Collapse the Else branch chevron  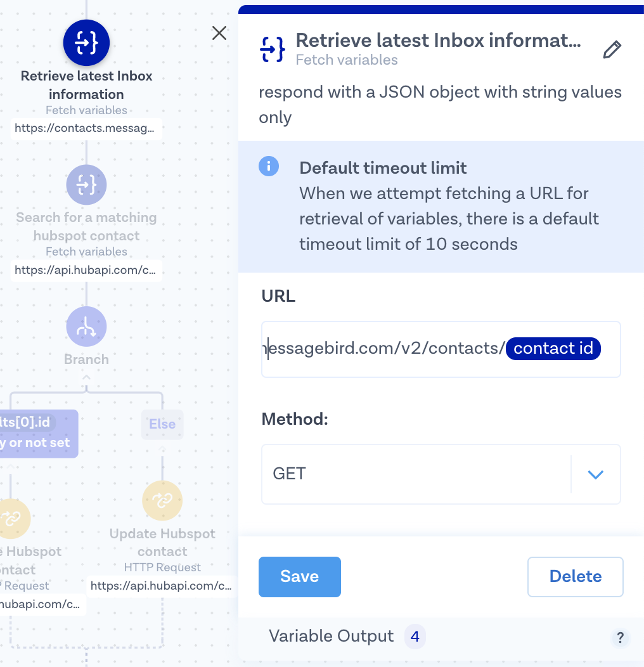[x=162, y=450]
